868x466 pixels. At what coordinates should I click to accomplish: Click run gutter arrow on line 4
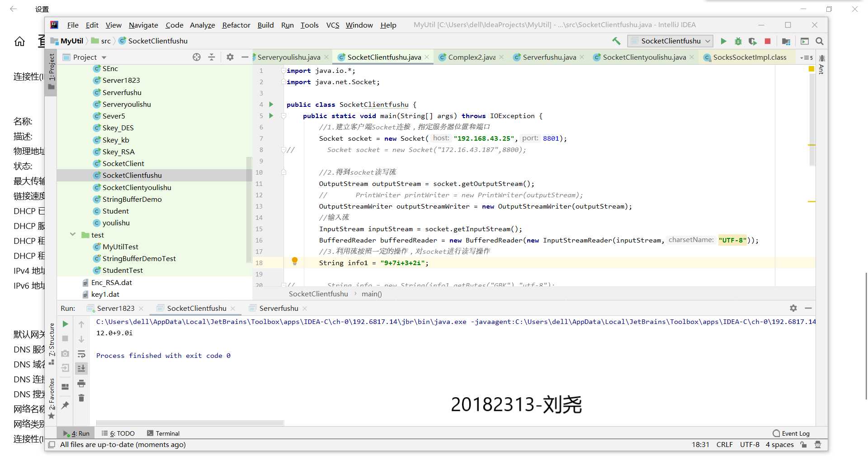coord(271,105)
